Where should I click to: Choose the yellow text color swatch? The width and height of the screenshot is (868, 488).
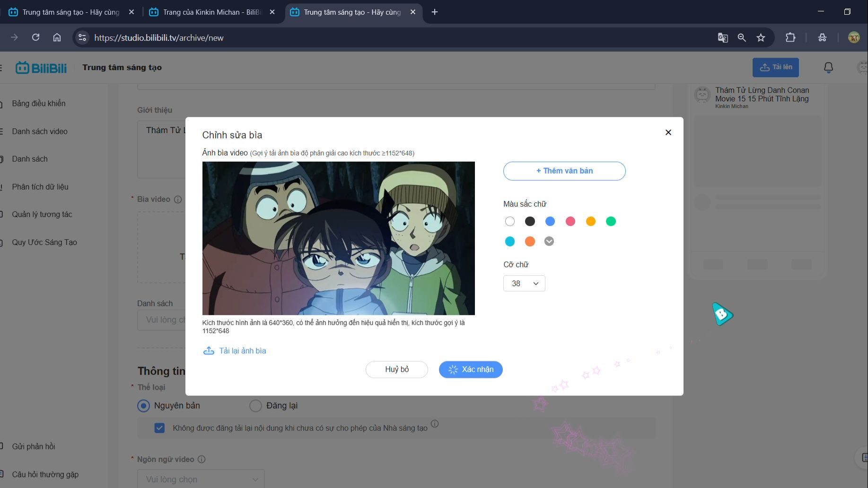click(590, 221)
